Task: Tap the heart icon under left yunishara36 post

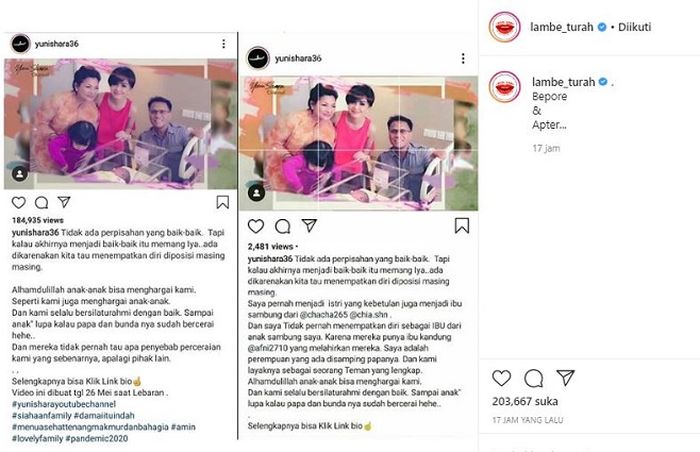Action: [x=18, y=202]
